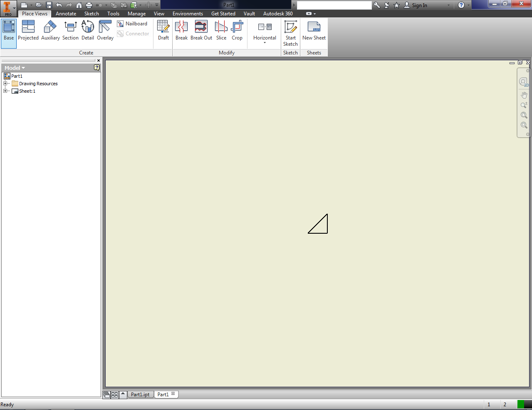Screen dimensions: 532x410
Task: Switch to the Part1.ipt document tab
Action: [140, 394]
